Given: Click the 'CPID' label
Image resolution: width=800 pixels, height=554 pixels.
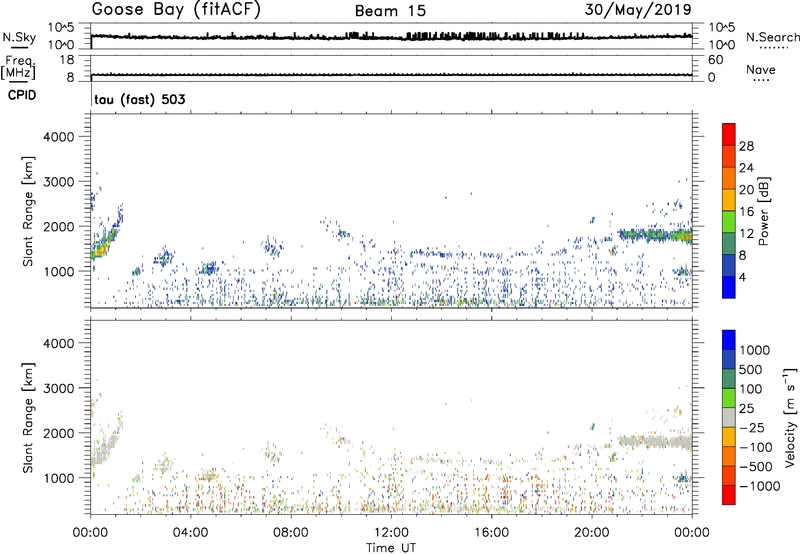Looking at the screenshot, I should [x=22, y=95].
